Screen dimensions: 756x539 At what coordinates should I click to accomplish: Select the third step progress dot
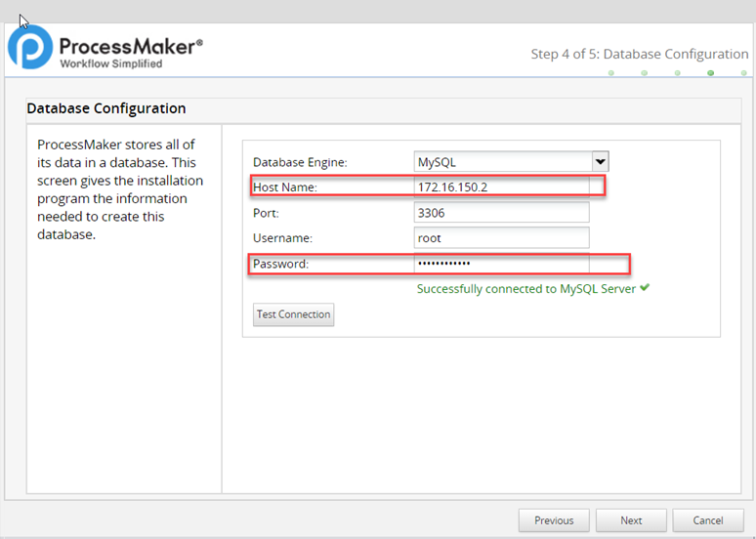677,73
